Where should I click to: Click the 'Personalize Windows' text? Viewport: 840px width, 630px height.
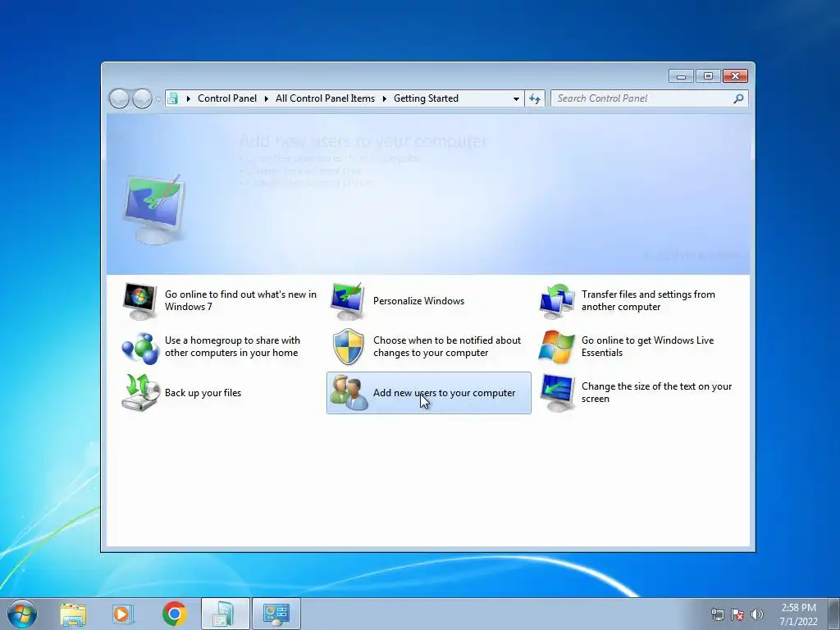click(418, 301)
